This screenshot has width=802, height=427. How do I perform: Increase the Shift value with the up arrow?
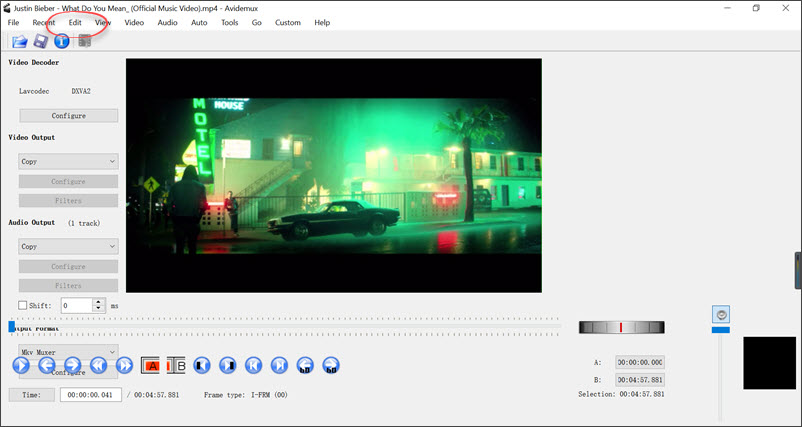[x=99, y=302]
